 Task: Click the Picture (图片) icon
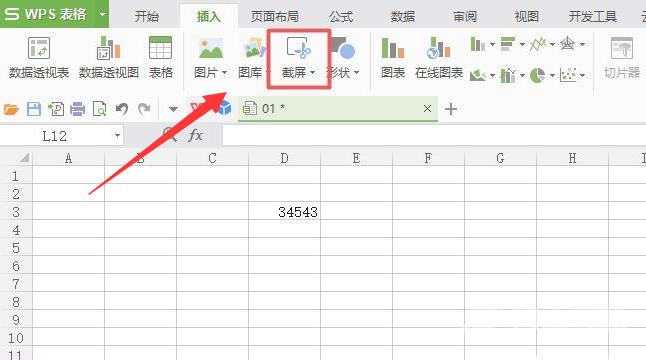pos(211,49)
